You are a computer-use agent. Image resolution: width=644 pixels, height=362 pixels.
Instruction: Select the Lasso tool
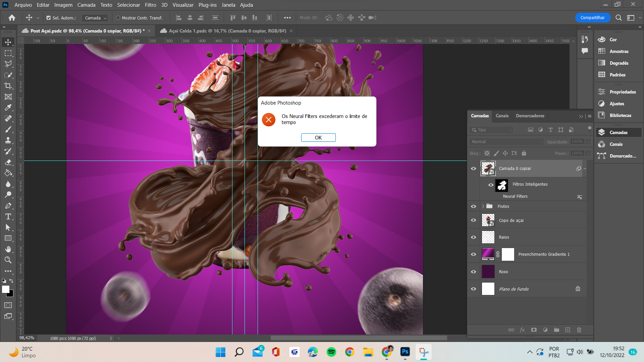pyautogui.click(x=8, y=64)
